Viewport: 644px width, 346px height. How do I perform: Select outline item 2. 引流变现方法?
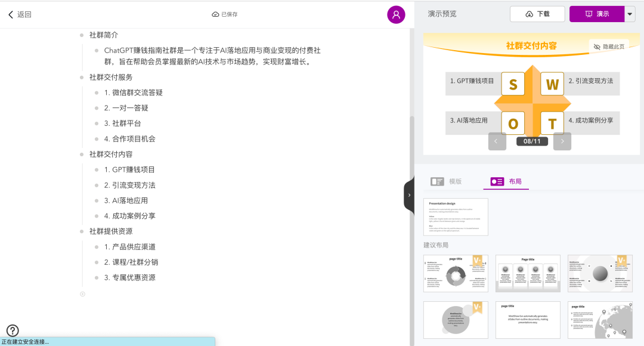click(130, 186)
